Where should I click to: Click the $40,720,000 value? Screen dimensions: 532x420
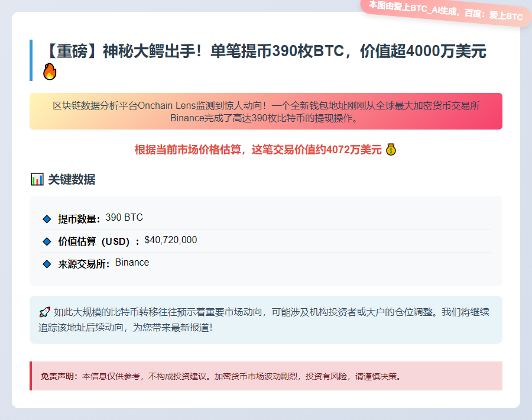pyautogui.click(x=171, y=240)
